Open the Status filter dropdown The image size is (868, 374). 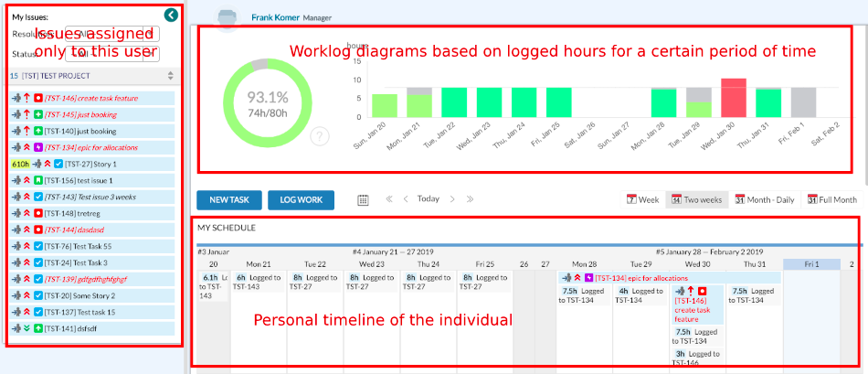tap(111, 54)
